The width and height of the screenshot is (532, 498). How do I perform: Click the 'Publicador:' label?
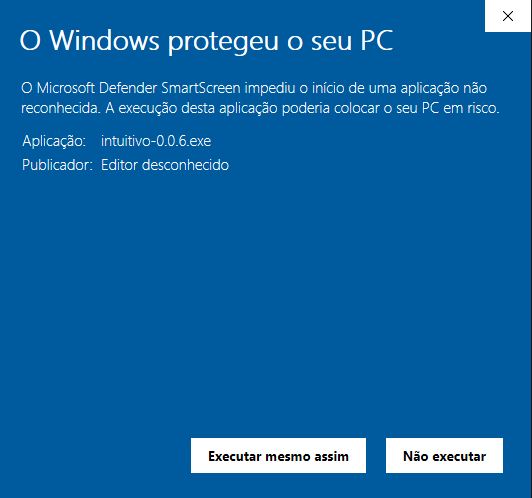click(57, 165)
